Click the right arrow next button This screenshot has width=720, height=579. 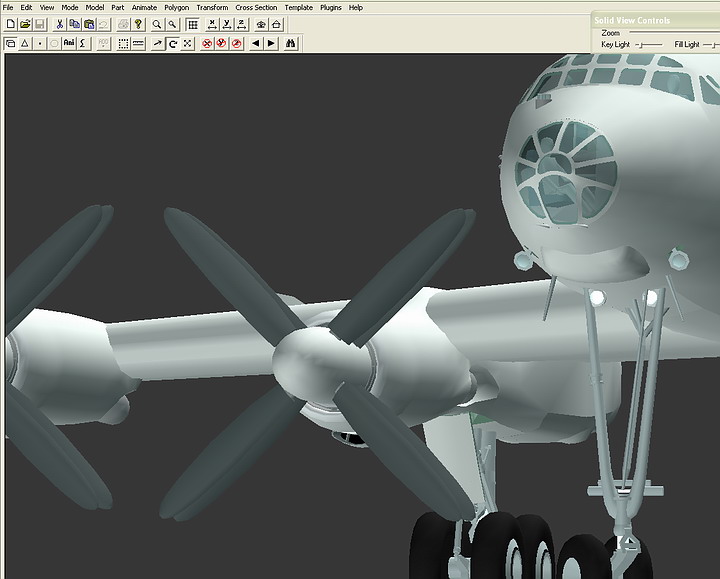tap(270, 44)
